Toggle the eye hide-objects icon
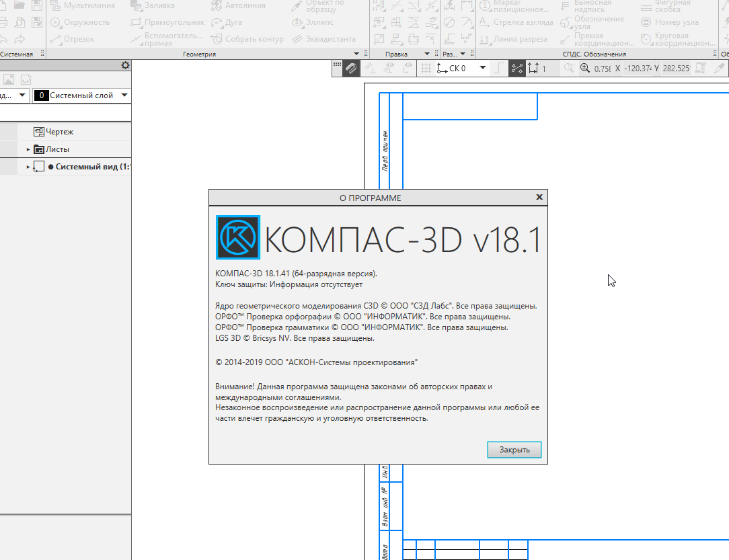Image resolution: width=729 pixels, height=560 pixels. pyautogui.click(x=388, y=69)
